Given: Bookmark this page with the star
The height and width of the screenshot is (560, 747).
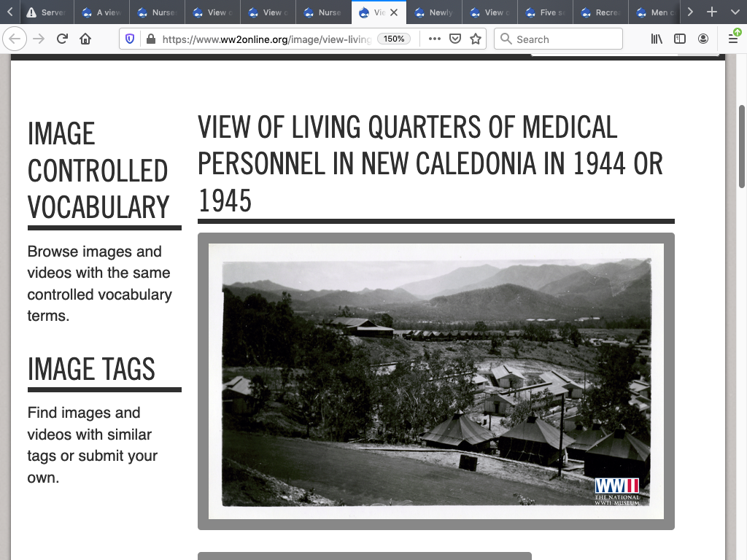Looking at the screenshot, I should click(x=476, y=39).
